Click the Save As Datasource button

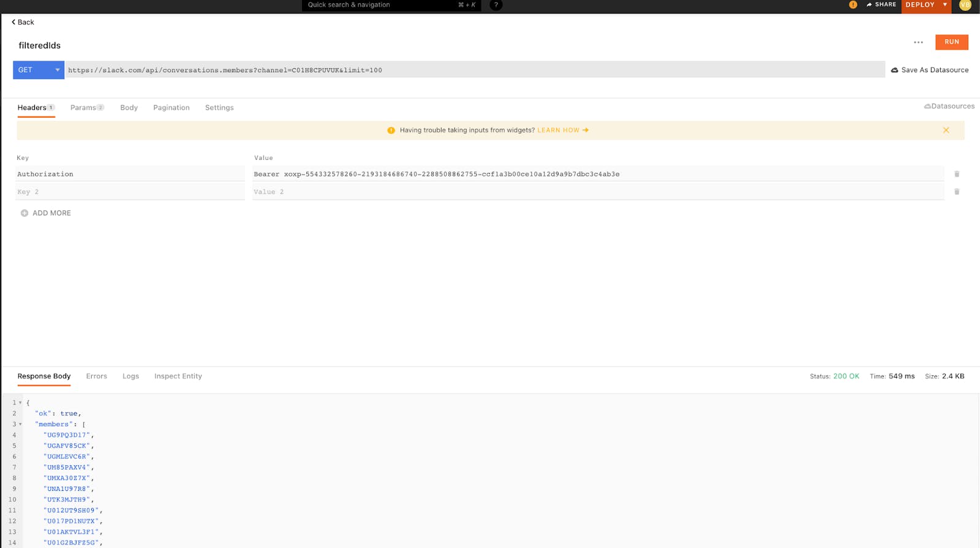pyautogui.click(x=929, y=70)
